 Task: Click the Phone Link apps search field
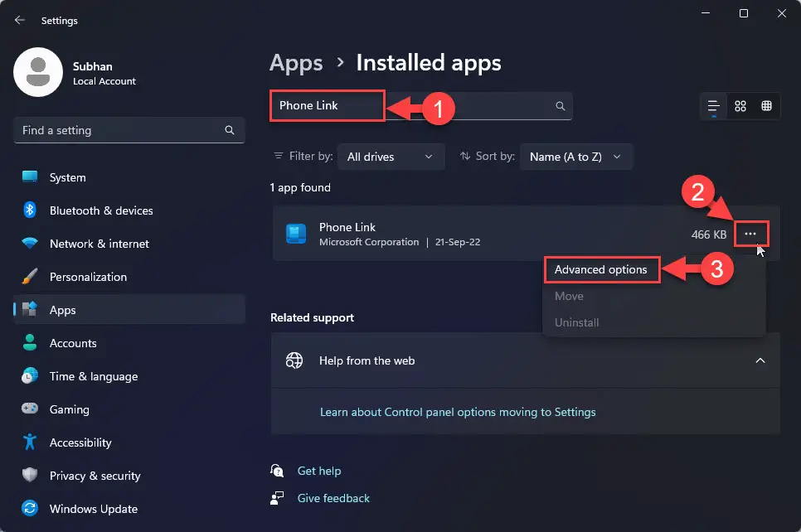[x=421, y=106]
